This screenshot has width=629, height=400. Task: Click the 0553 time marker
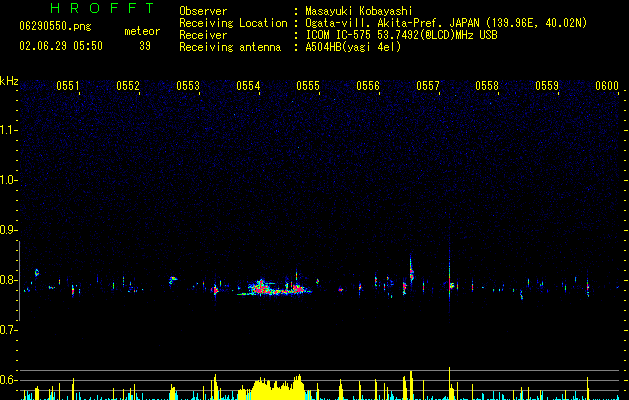[188, 86]
